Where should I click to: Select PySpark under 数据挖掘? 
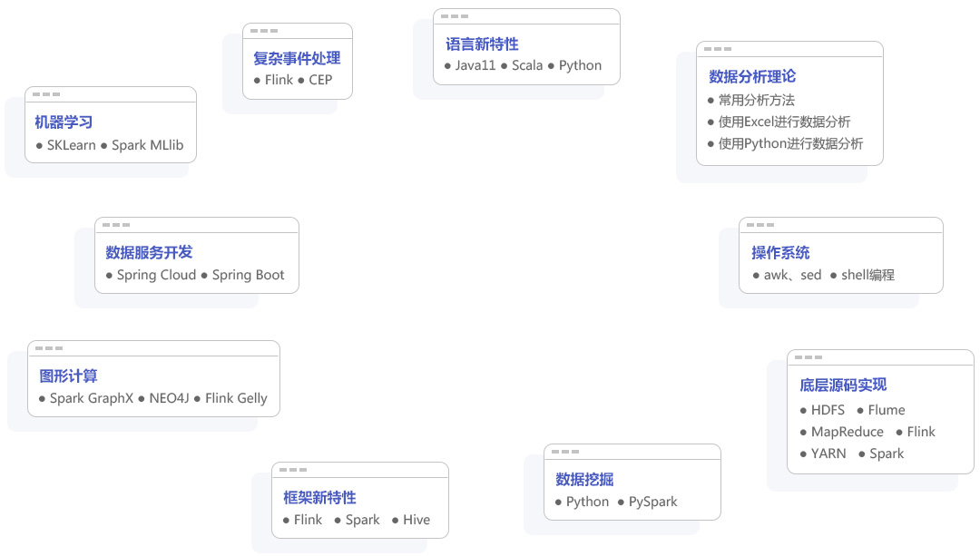(653, 502)
